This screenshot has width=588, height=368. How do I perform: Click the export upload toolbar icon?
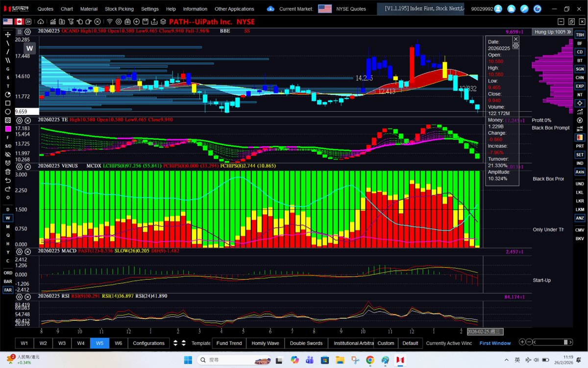(154, 22)
